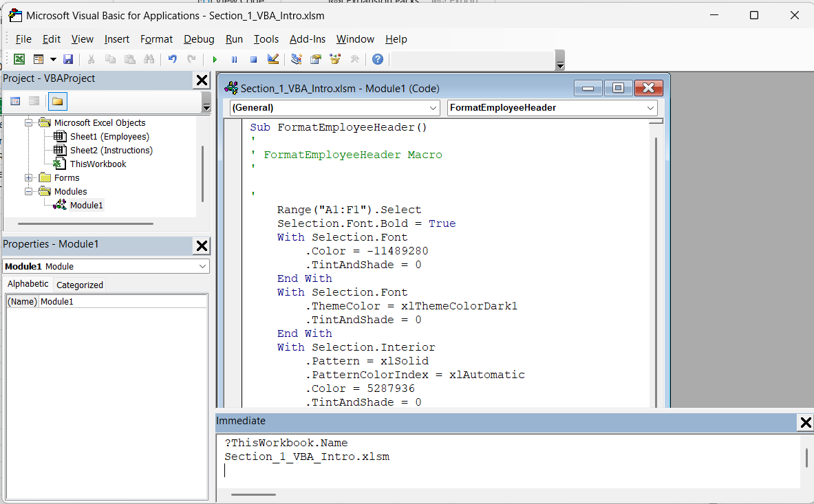Open the Object Browser icon

click(x=335, y=59)
